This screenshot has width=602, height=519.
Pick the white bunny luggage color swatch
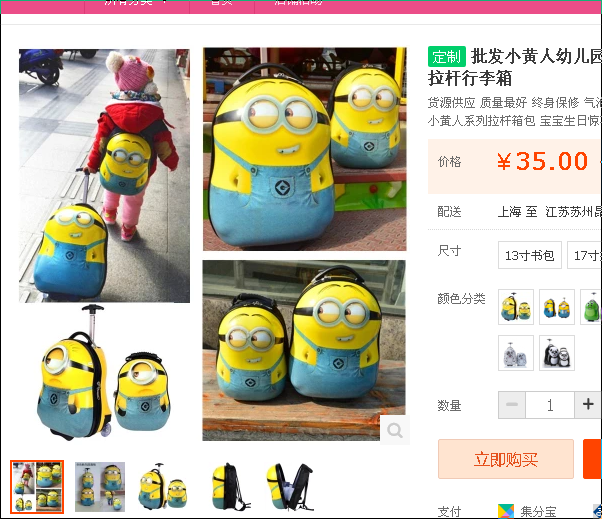point(516,353)
